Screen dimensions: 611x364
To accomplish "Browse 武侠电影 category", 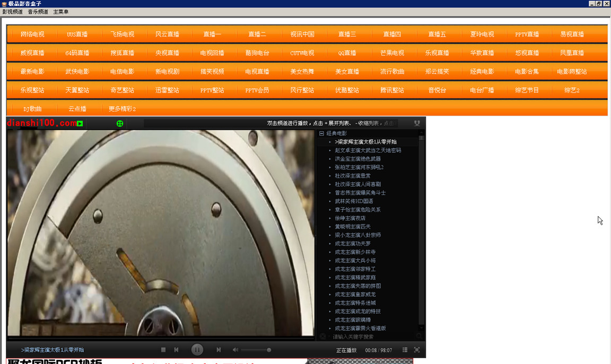I will click(77, 72).
